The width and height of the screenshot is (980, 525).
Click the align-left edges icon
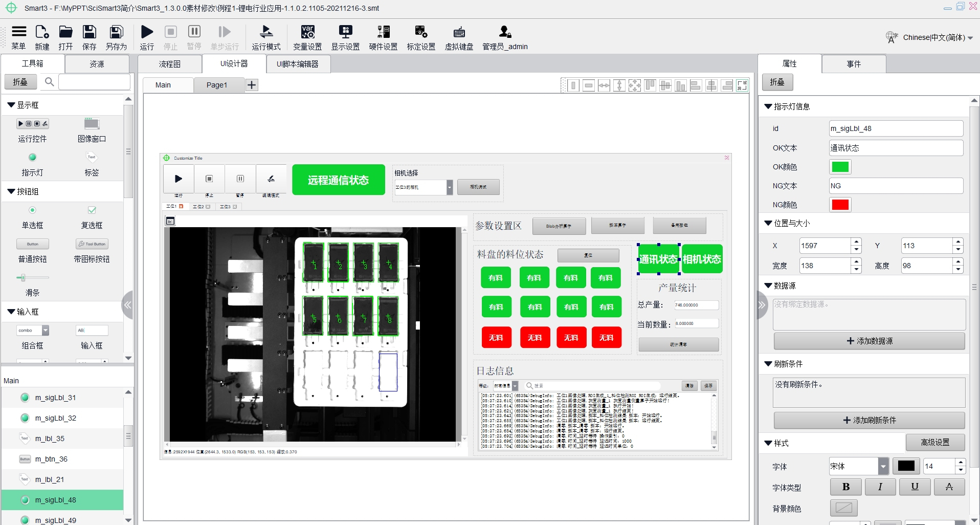[696, 85]
